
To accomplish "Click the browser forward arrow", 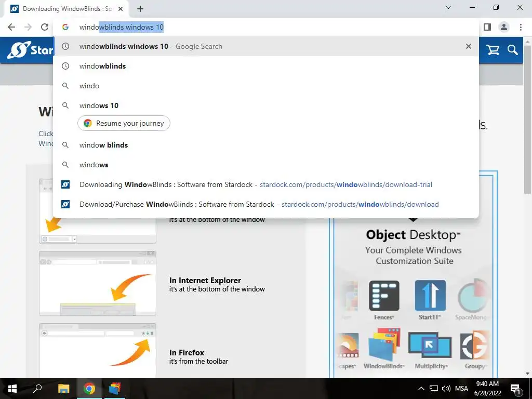I will coord(28,27).
